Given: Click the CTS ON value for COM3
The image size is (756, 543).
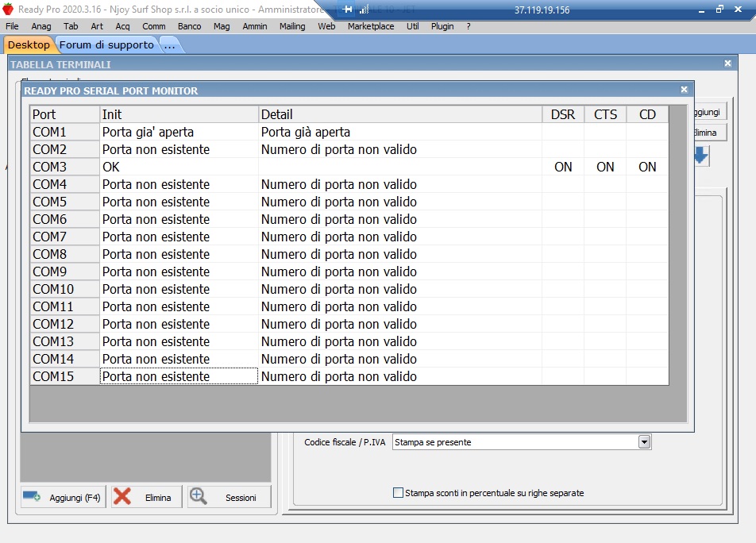Looking at the screenshot, I should [x=605, y=167].
